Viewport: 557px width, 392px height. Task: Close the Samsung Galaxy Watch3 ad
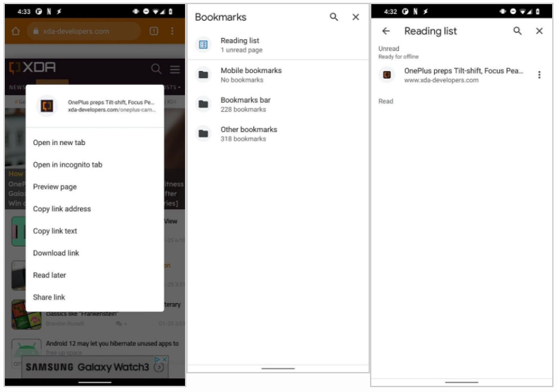click(165, 360)
